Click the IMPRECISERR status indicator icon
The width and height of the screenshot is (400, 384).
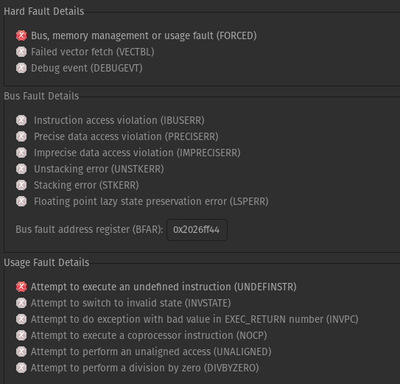coord(21,153)
